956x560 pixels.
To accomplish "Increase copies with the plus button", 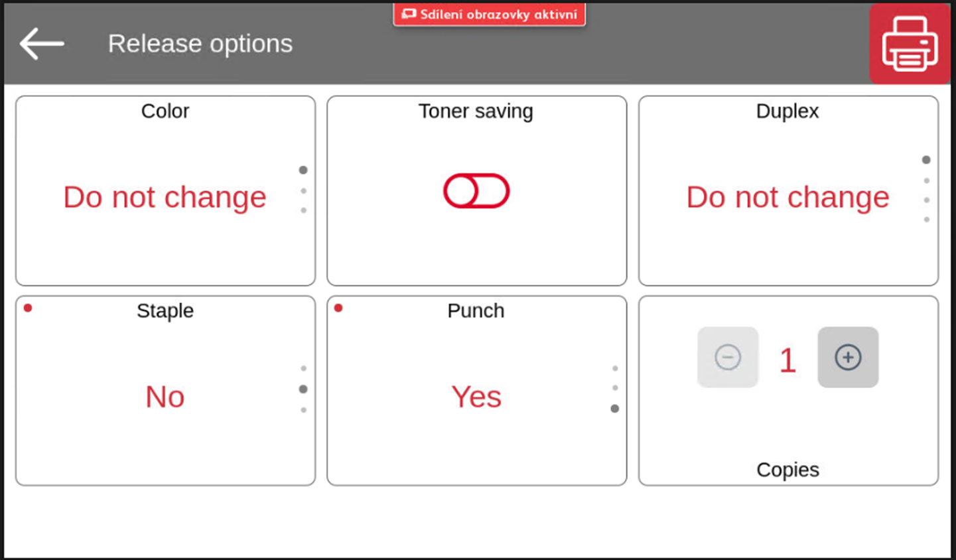I will (847, 358).
